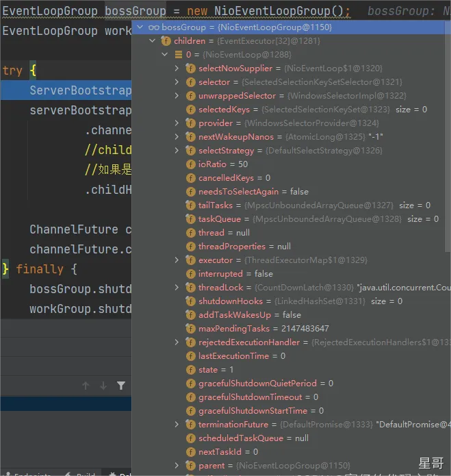
Task: Click the field icon beside maxPendingTasks
Action: tap(191, 329)
